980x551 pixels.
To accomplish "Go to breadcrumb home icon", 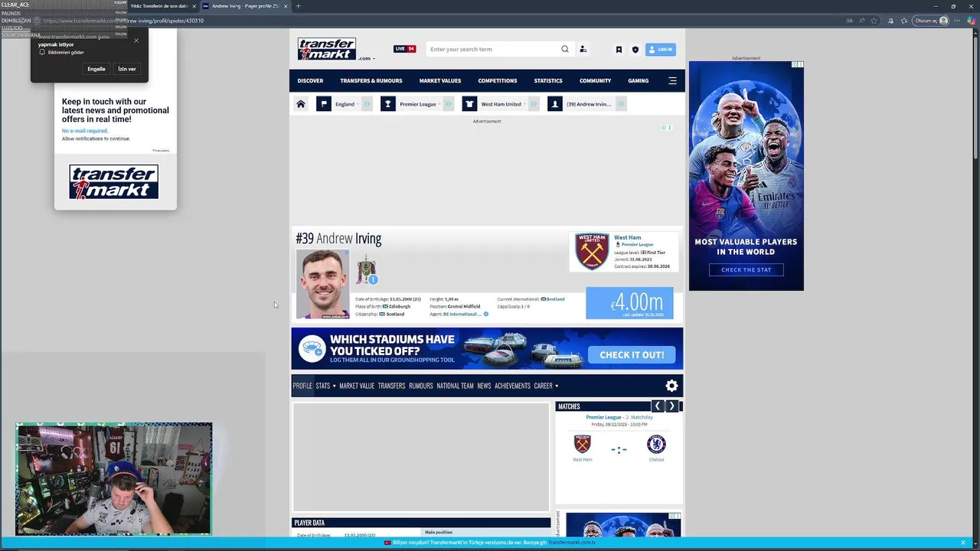I will coord(301,104).
